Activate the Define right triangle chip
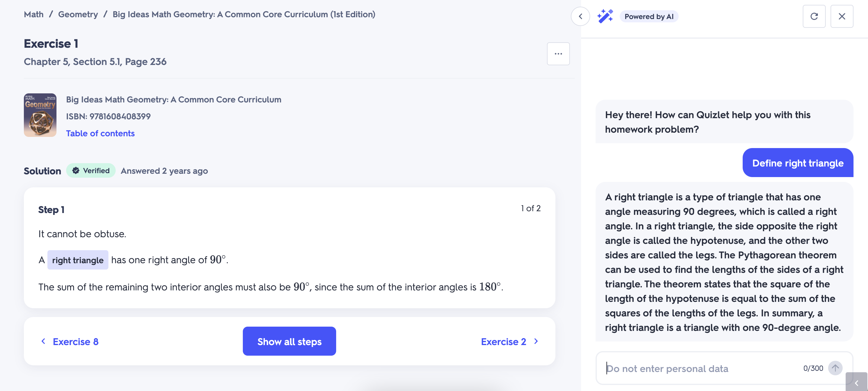Image resolution: width=868 pixels, height=391 pixels. point(798,163)
